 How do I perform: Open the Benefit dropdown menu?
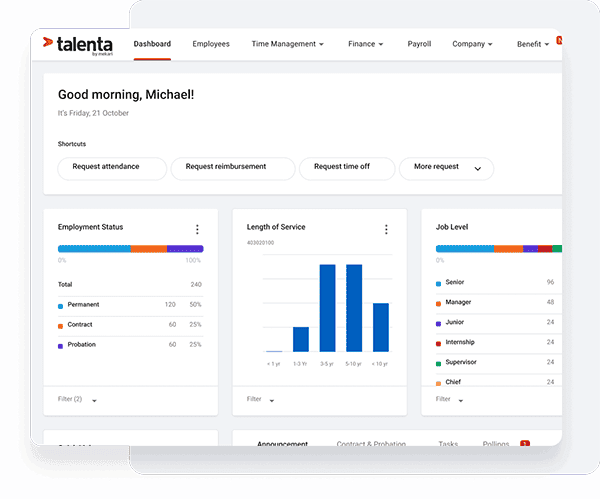(x=533, y=44)
